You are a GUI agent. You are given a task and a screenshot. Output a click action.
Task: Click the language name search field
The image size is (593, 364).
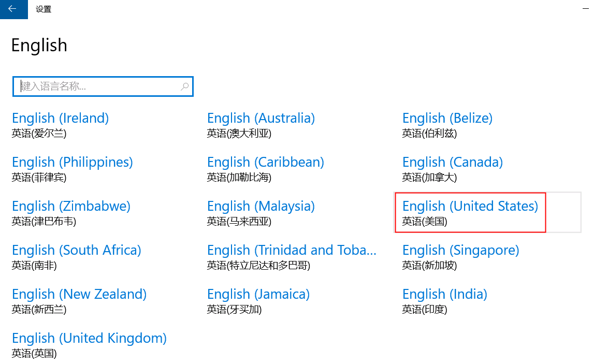tap(98, 86)
